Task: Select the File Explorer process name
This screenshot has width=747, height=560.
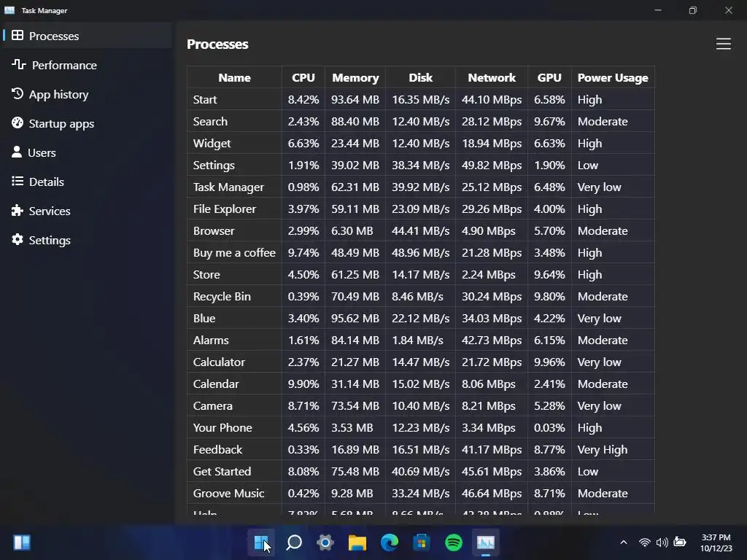Action: 225,209
